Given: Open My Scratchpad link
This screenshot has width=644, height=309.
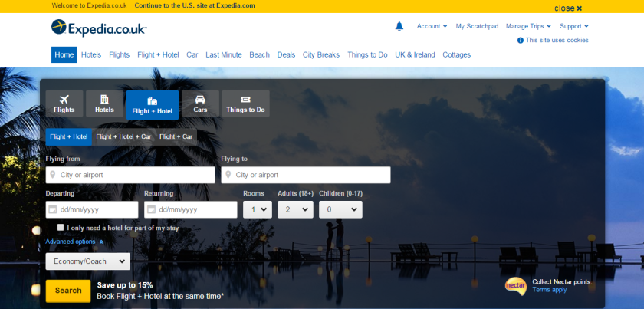Looking at the screenshot, I should click(x=477, y=26).
